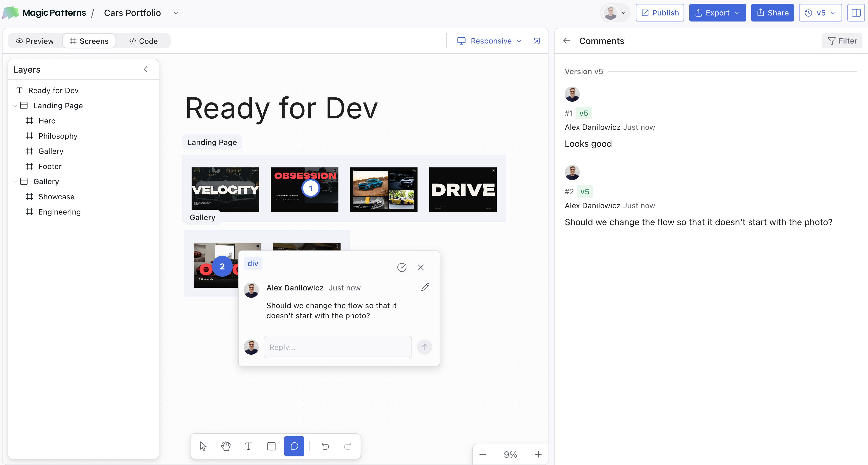The height and width of the screenshot is (465, 868).
Task: Zoom in with the plus button
Action: coord(538,455)
